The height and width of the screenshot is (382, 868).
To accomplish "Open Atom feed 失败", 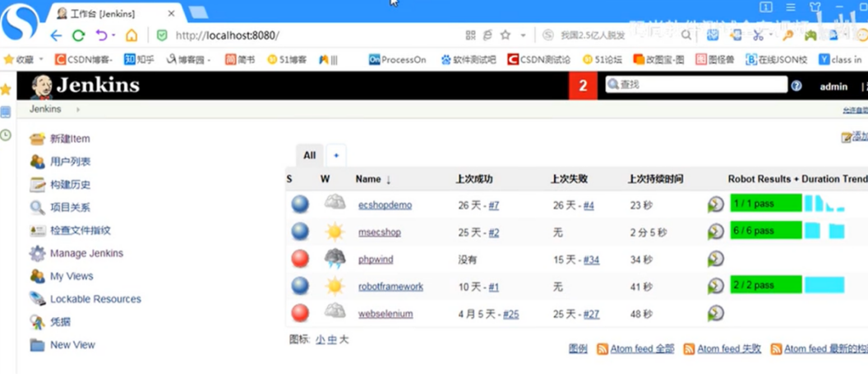I will click(729, 349).
